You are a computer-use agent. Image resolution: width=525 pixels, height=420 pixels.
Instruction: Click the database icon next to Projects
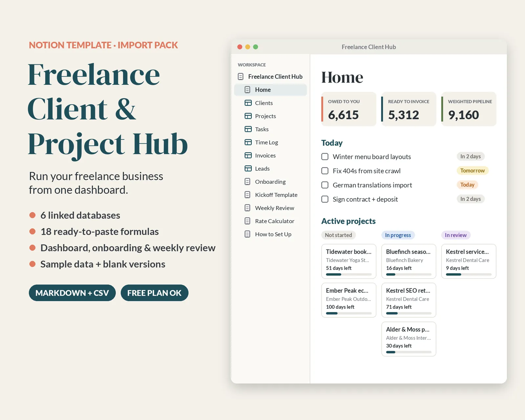[x=248, y=116]
